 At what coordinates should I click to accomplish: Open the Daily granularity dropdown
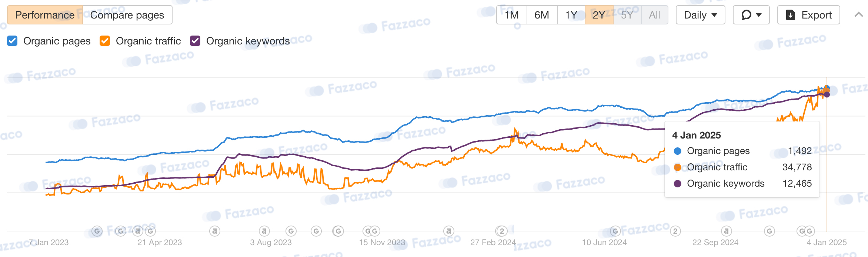tap(700, 15)
